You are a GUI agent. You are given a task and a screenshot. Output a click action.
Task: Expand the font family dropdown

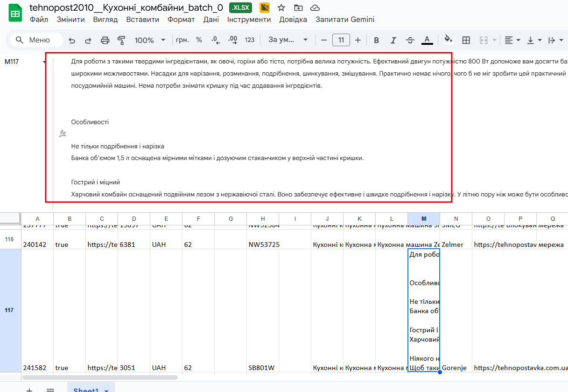coord(288,40)
